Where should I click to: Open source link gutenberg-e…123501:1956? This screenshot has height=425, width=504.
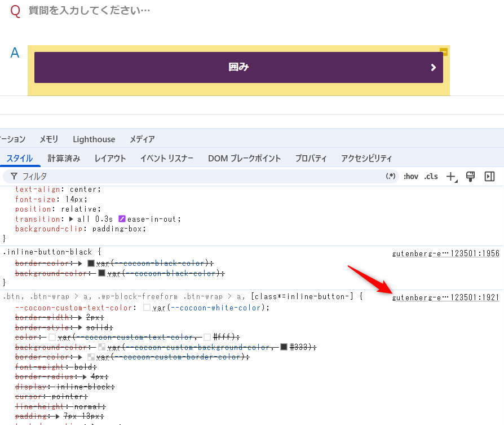click(445, 253)
